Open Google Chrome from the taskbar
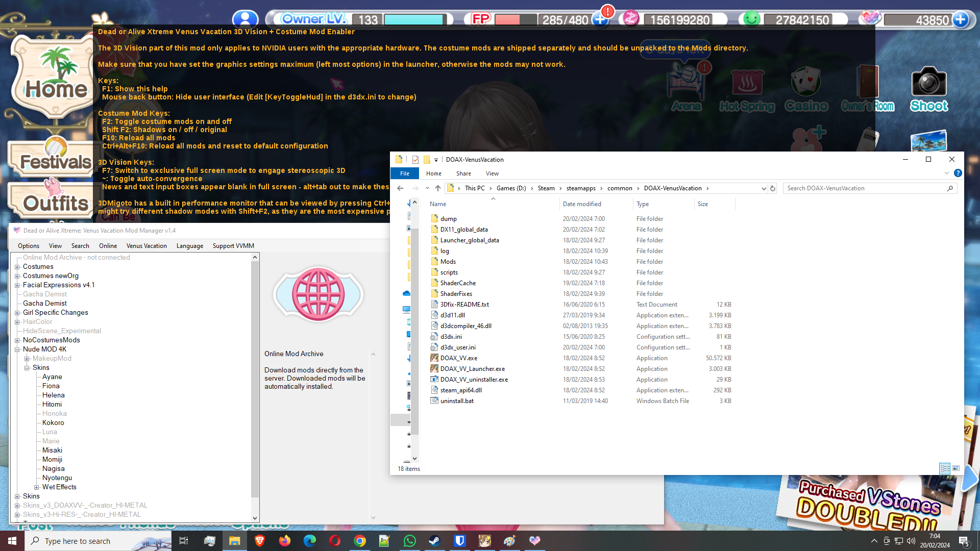The image size is (980, 551). (360, 541)
